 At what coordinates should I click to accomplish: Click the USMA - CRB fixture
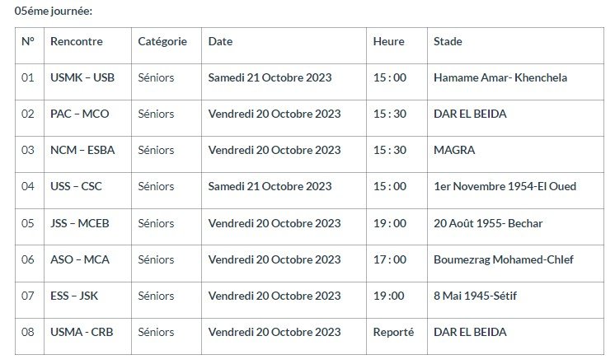pos(81,332)
